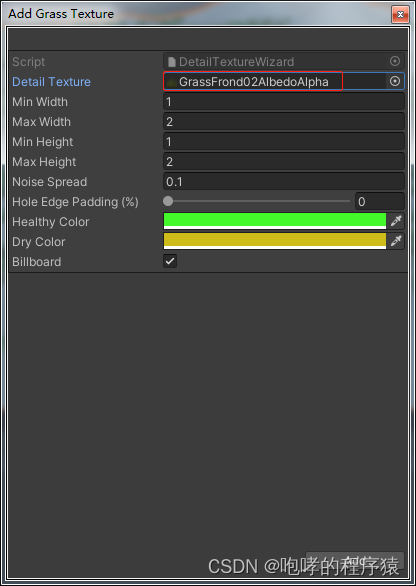This screenshot has width=416, height=586.
Task: Select the Min Width input field
Action: [284, 102]
